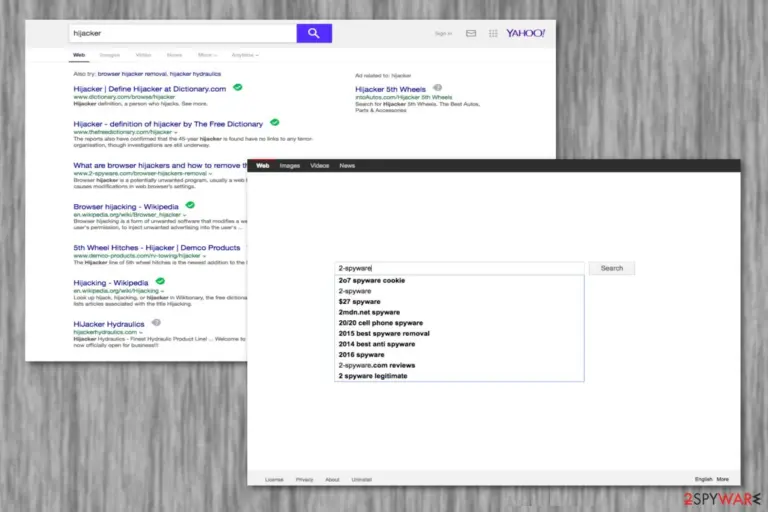Expand the arrow next to thefreedictionary.com URL

[175, 132]
